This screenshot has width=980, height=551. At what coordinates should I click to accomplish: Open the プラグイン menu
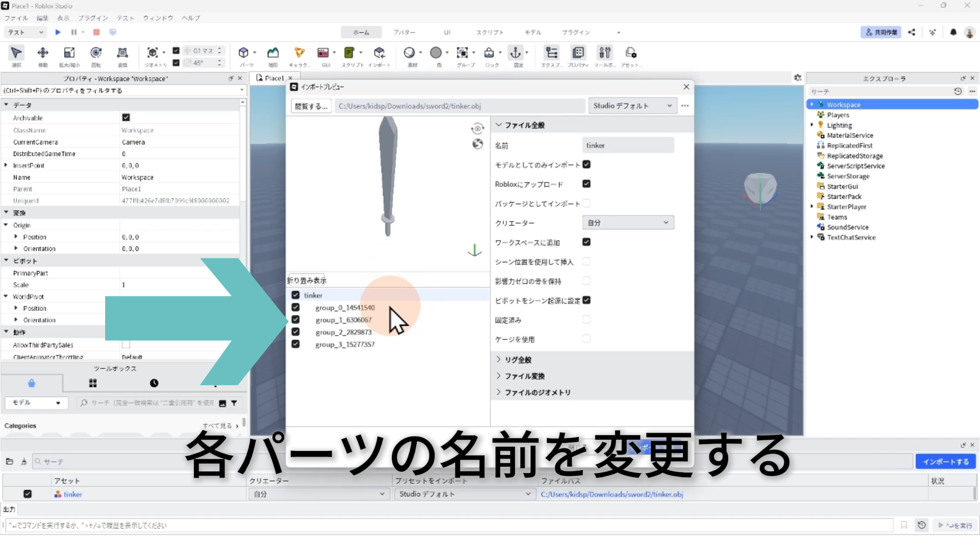pyautogui.click(x=93, y=18)
